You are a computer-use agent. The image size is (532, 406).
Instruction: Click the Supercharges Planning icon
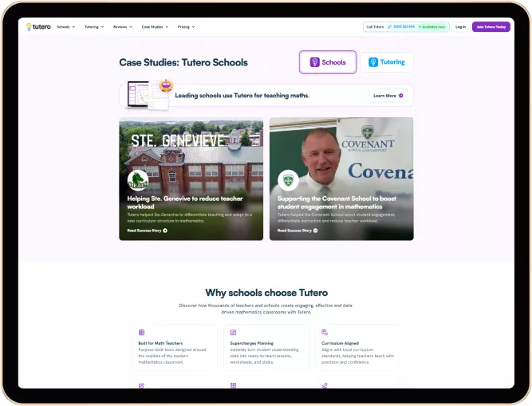[233, 332]
